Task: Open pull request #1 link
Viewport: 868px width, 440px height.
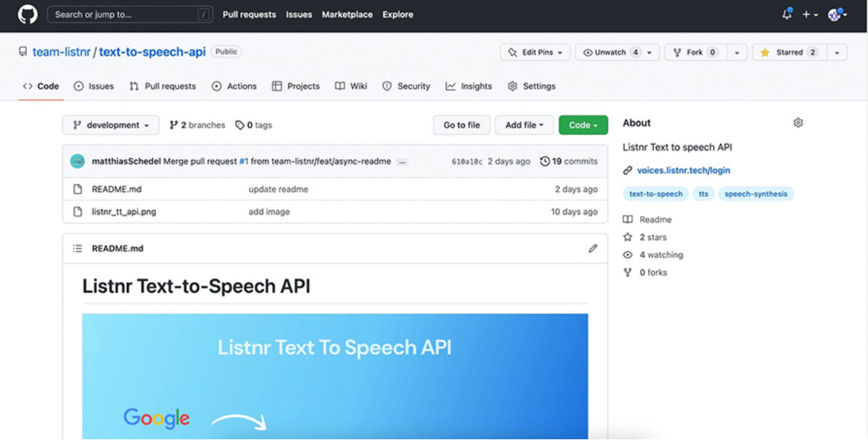Action: (x=244, y=161)
